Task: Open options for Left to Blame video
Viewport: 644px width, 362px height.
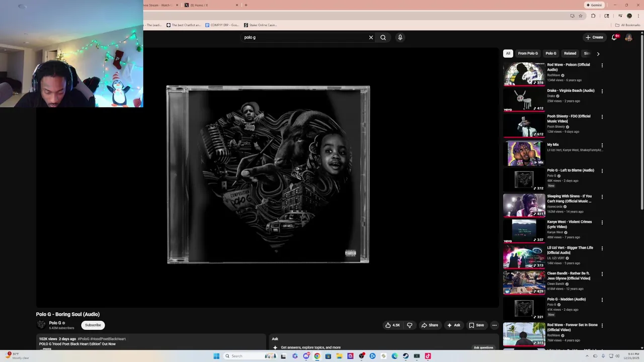Action: coord(602,171)
